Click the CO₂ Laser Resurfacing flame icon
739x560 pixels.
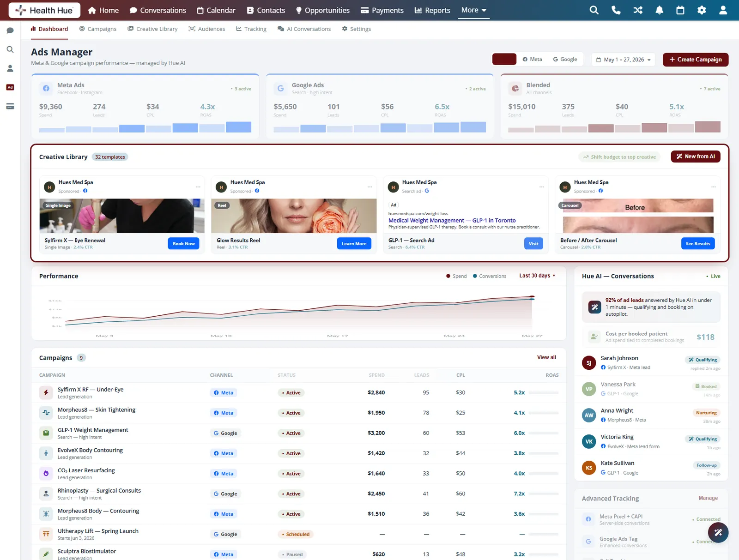(x=46, y=473)
